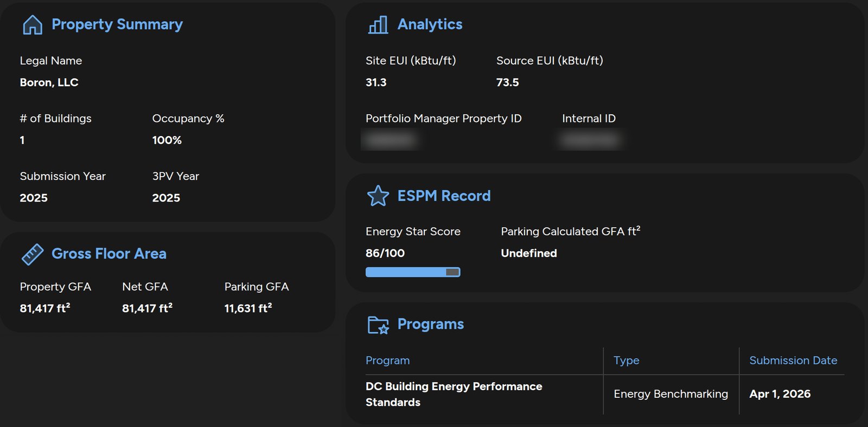The height and width of the screenshot is (427, 868).
Task: Click the house icon beside Property Summary
Action: point(33,24)
